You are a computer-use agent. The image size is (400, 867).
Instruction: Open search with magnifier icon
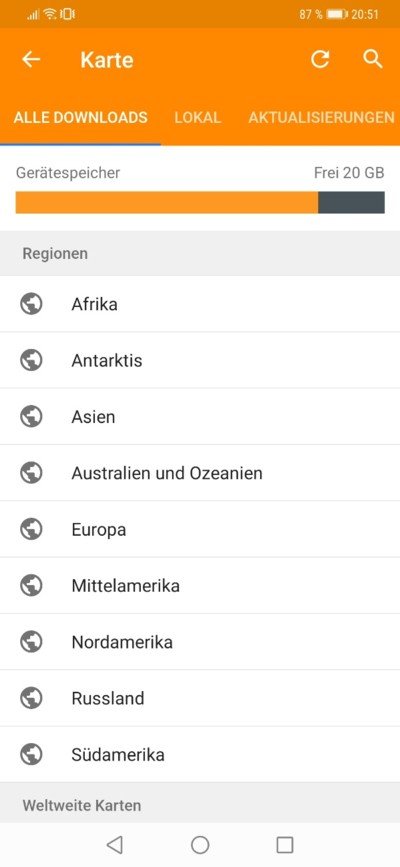pos(373,59)
